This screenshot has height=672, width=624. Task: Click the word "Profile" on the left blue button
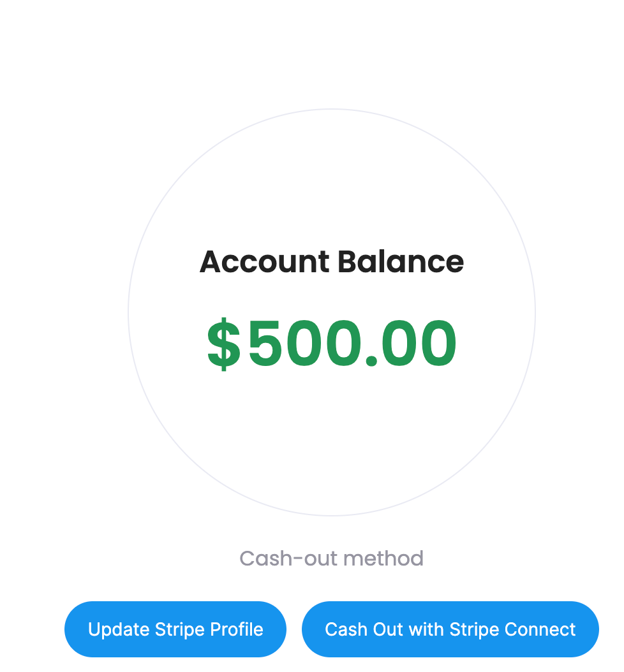point(237,629)
